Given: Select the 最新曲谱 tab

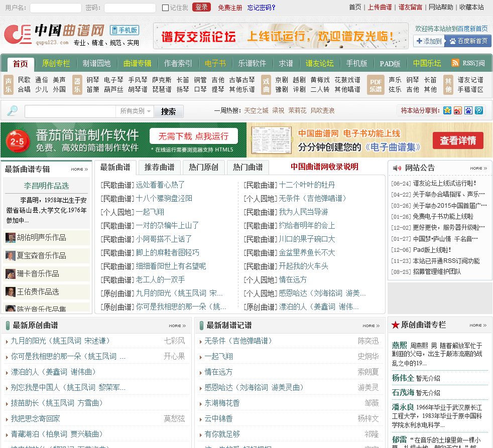Looking at the screenshot, I should 115,168.
